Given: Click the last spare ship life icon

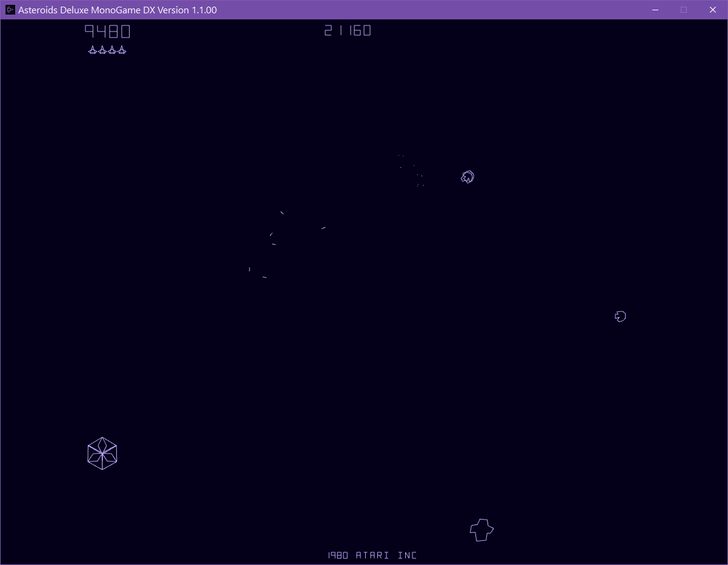Looking at the screenshot, I should pos(122,50).
